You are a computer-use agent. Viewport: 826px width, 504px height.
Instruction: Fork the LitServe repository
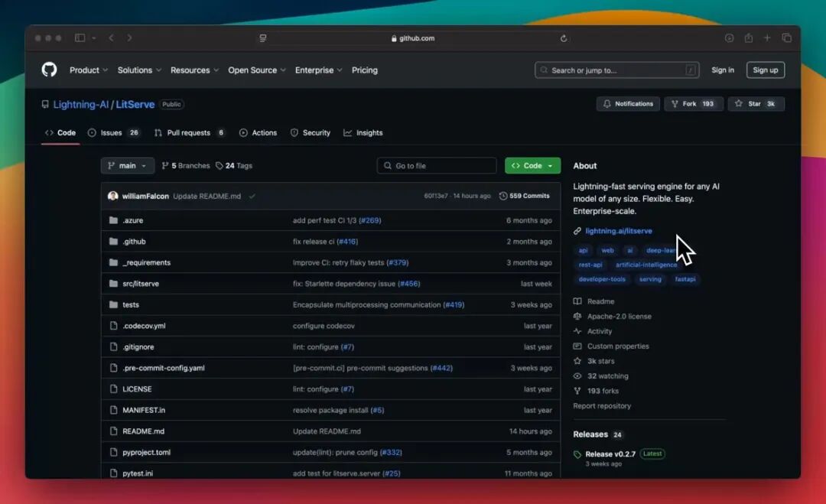(x=693, y=104)
